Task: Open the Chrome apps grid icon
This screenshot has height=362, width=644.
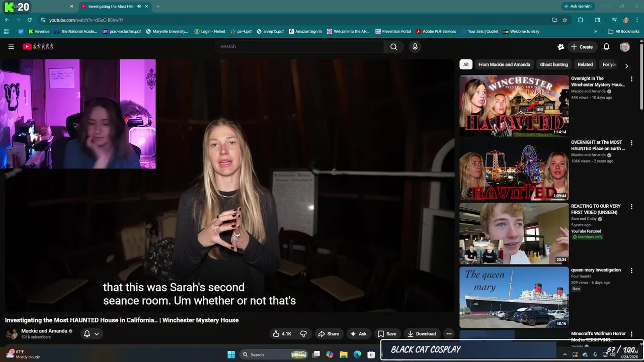Action: pos(6,31)
